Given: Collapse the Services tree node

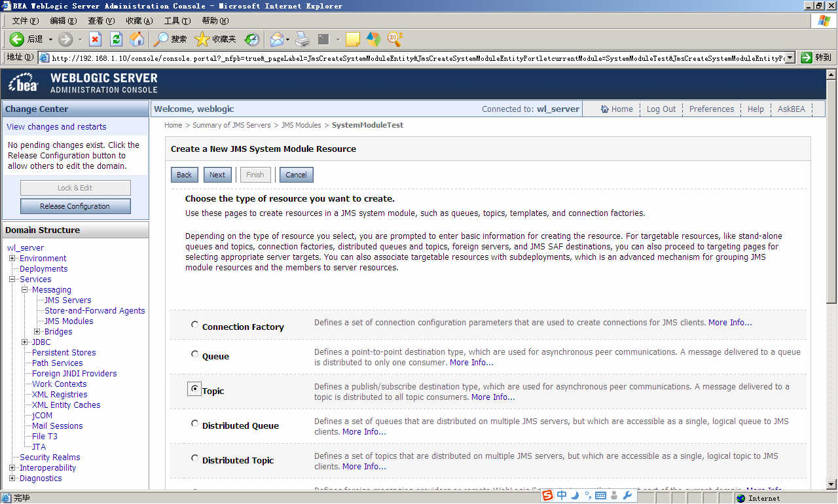Looking at the screenshot, I should (x=12, y=279).
